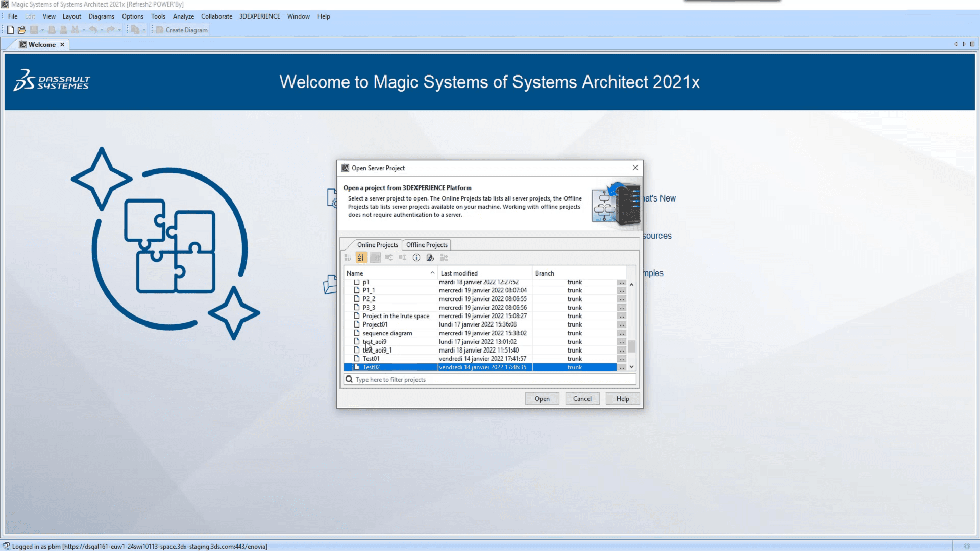980x551 pixels.
Task: Click project list scroll-up arrow
Action: (631, 285)
